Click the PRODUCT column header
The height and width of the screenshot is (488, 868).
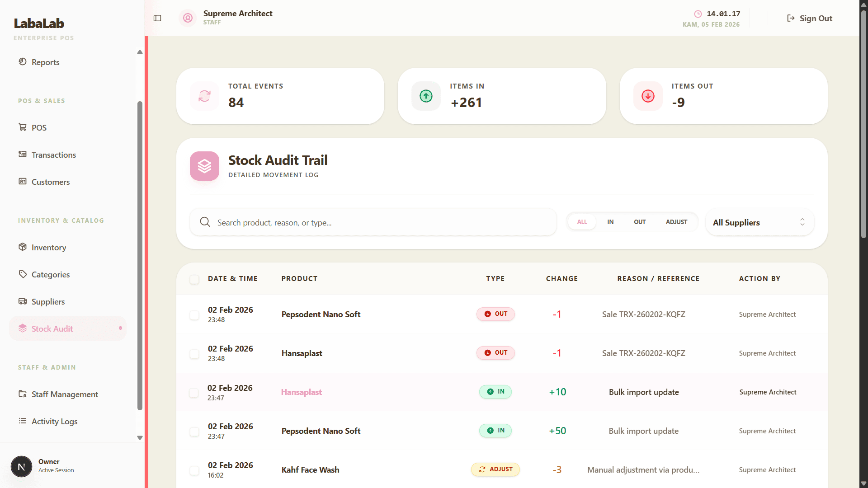pyautogui.click(x=299, y=279)
